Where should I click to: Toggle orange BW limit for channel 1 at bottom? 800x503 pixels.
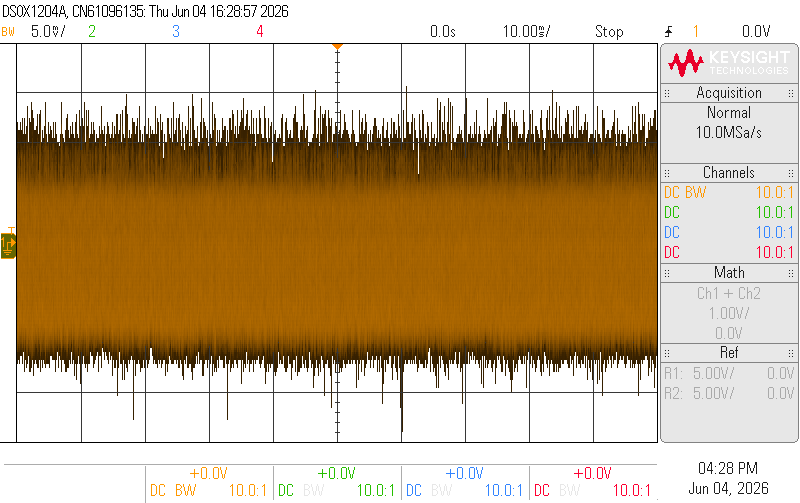(185, 491)
